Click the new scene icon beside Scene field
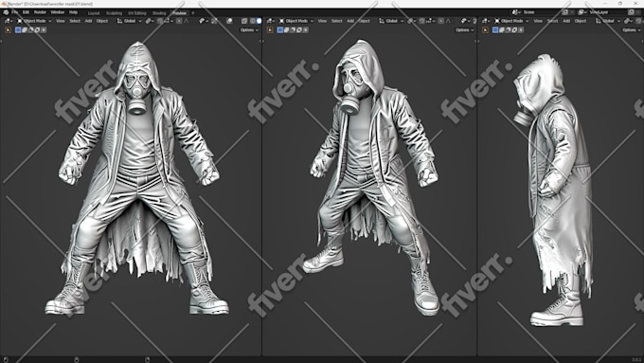The width and height of the screenshot is (644, 363). coord(565,12)
